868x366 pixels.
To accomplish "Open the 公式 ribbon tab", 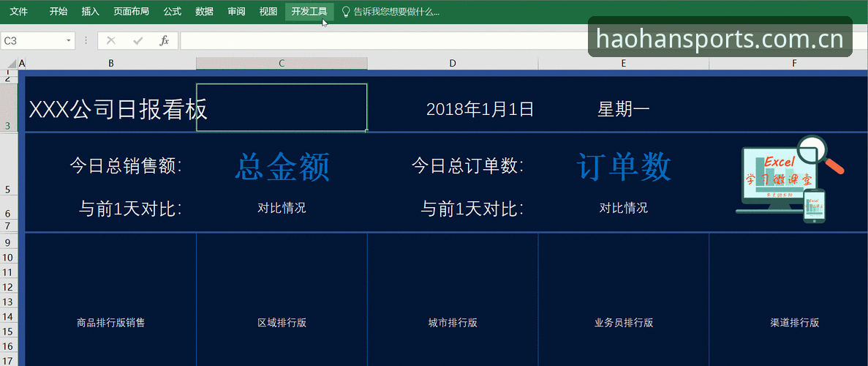I will (x=172, y=11).
